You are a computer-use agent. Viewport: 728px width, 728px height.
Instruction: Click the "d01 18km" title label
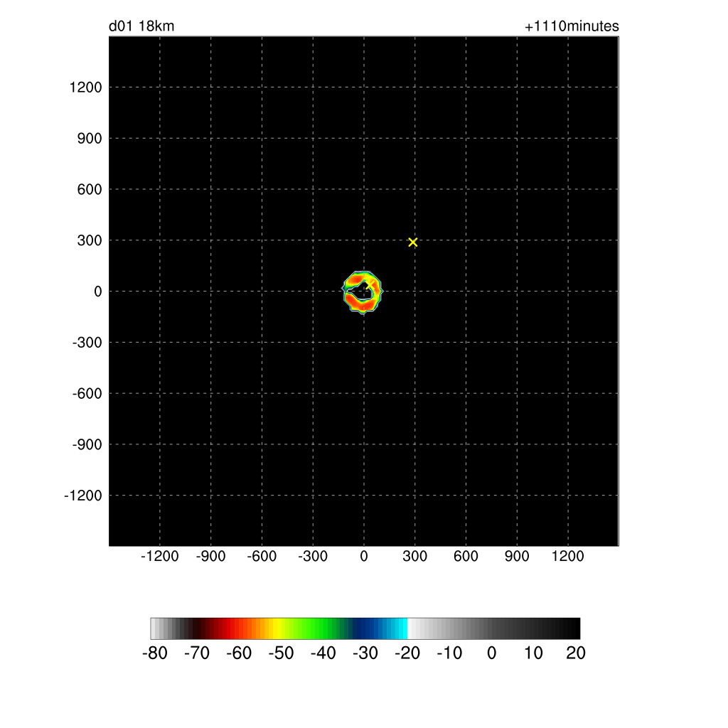point(141,27)
